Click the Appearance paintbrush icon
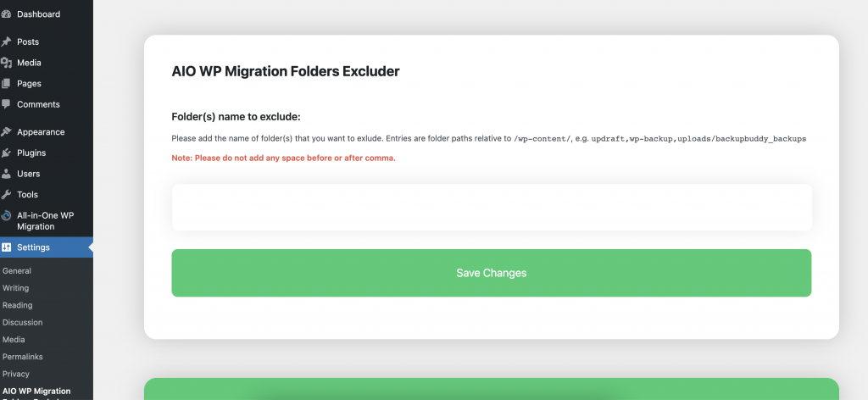This screenshot has width=868, height=400. (x=6, y=132)
